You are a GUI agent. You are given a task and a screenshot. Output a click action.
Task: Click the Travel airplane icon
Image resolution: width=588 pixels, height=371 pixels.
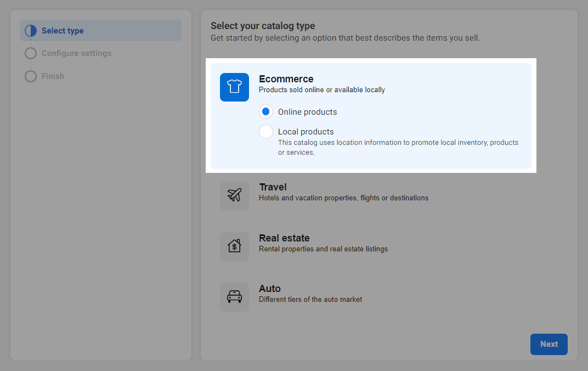pos(234,195)
